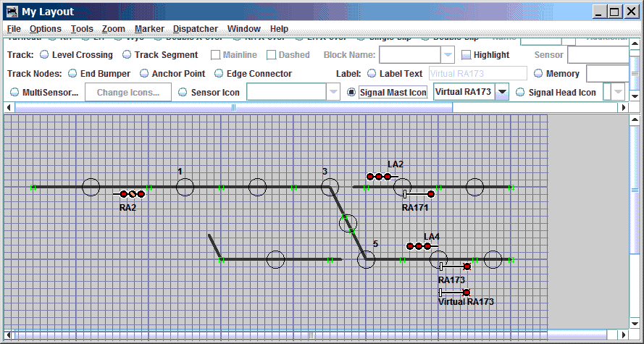
Task: Select the Virtual RA173 signal mast icon
Action: coord(455,292)
